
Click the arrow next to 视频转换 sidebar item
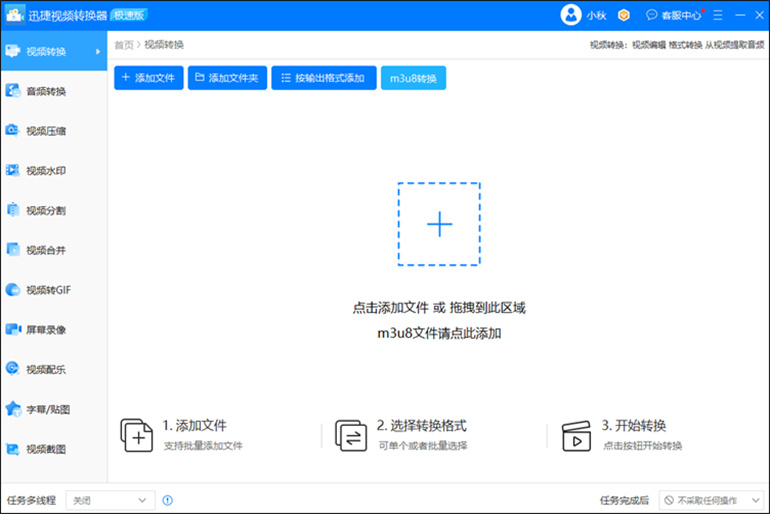tap(98, 52)
